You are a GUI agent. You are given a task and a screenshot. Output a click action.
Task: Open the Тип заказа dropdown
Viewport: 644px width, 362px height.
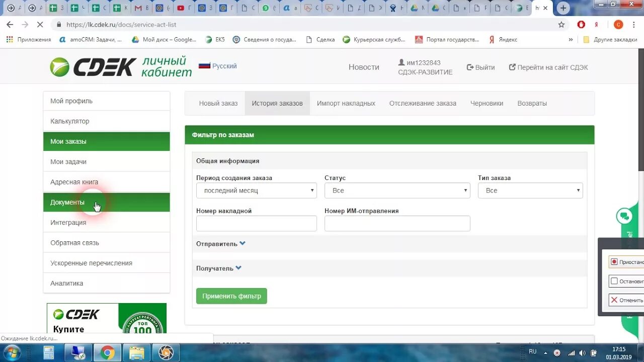[530, 191]
